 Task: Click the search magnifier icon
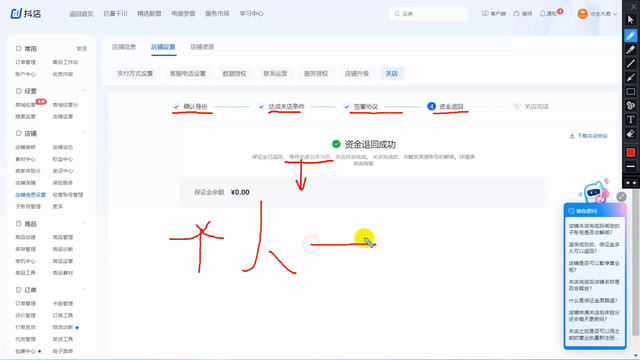click(x=397, y=14)
